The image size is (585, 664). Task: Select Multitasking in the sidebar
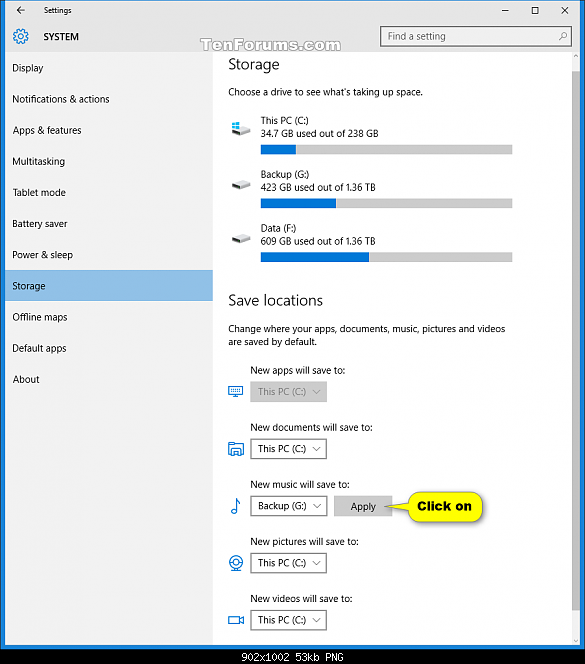pos(109,161)
